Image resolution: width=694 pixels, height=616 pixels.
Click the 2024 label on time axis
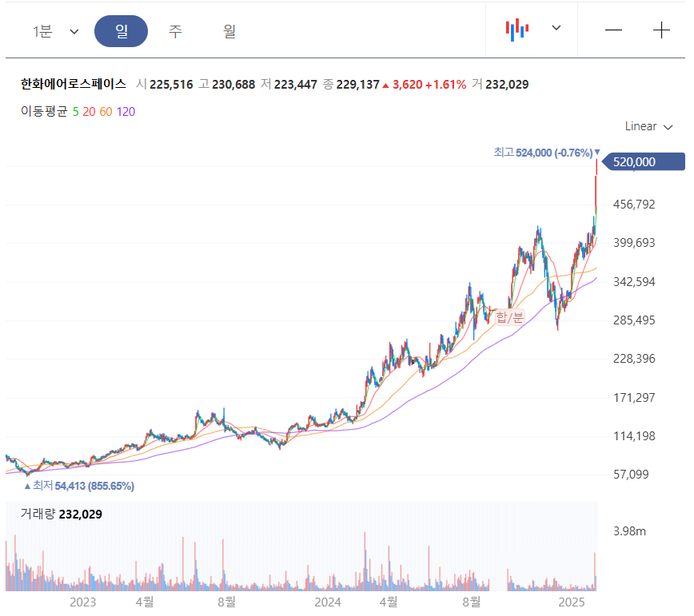[329, 601]
